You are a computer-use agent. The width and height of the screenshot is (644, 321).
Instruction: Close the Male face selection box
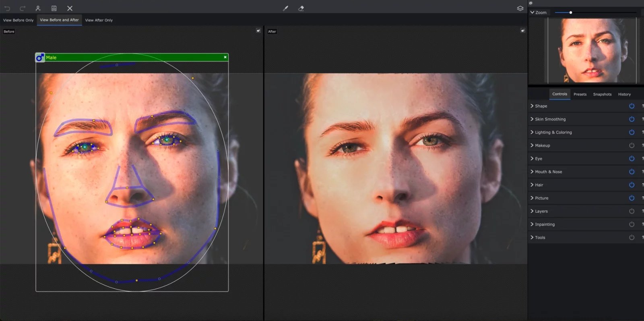[225, 57]
